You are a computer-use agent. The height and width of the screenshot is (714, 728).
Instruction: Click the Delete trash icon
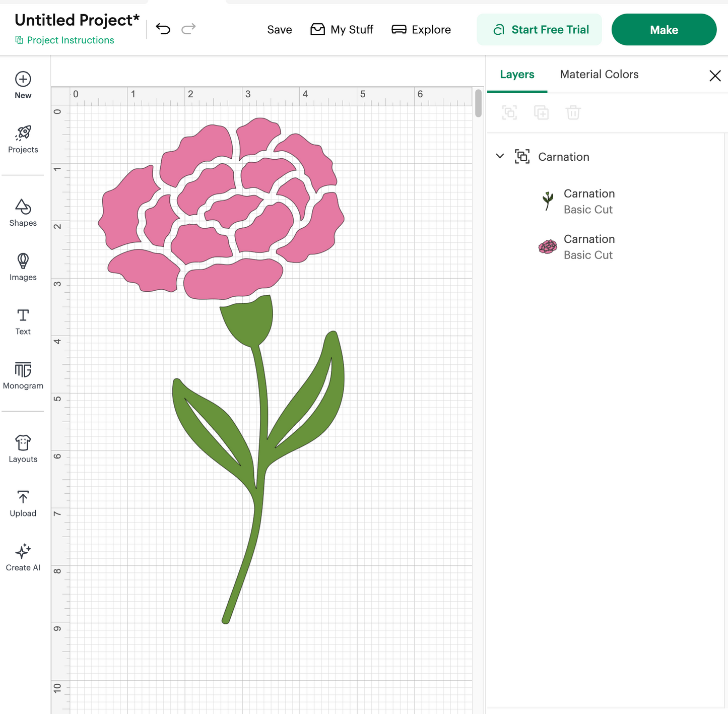(x=573, y=112)
